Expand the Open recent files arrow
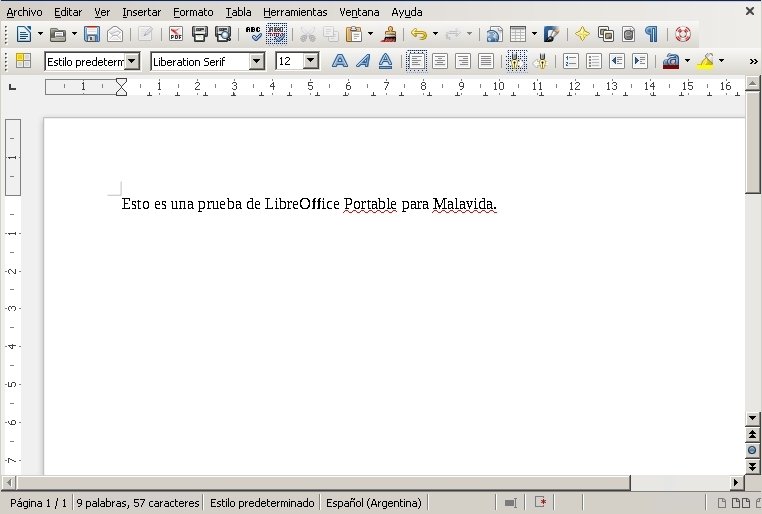This screenshot has height=514, width=762. tap(74, 34)
